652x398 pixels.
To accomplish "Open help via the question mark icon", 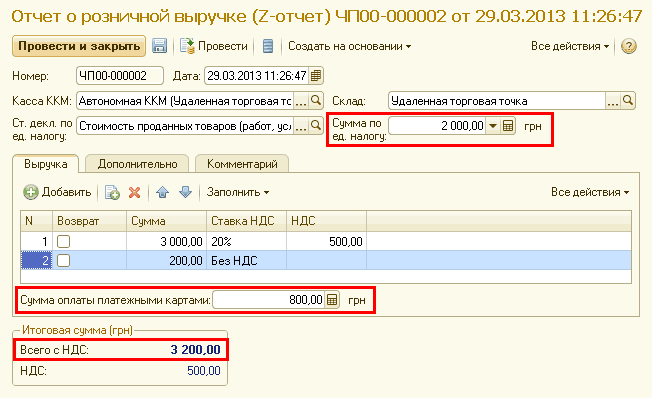I will (x=628, y=46).
